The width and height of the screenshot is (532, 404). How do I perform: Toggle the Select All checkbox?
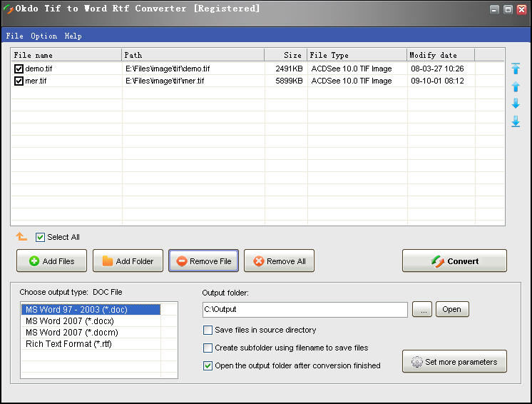point(40,237)
